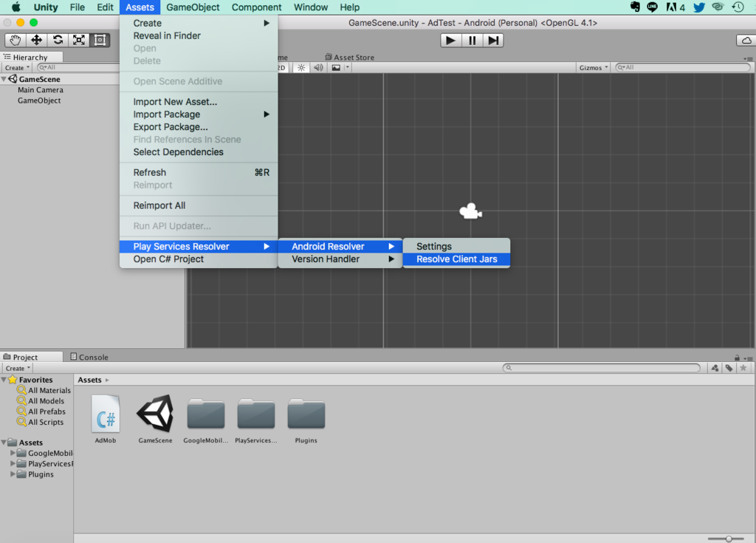Image resolution: width=756 pixels, height=543 pixels.
Task: Select the Scale tool in toolbar
Action: click(x=79, y=40)
